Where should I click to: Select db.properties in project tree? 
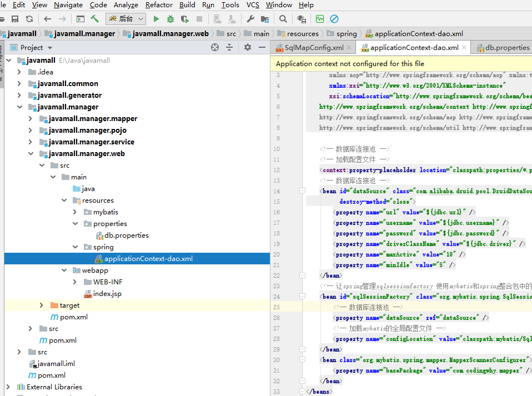[127, 235]
